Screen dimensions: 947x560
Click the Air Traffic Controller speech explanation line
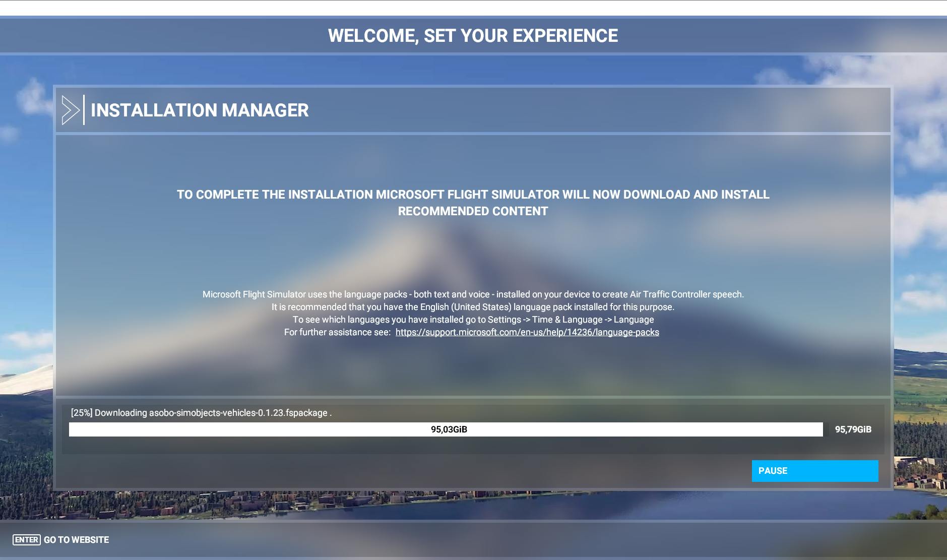click(x=473, y=294)
